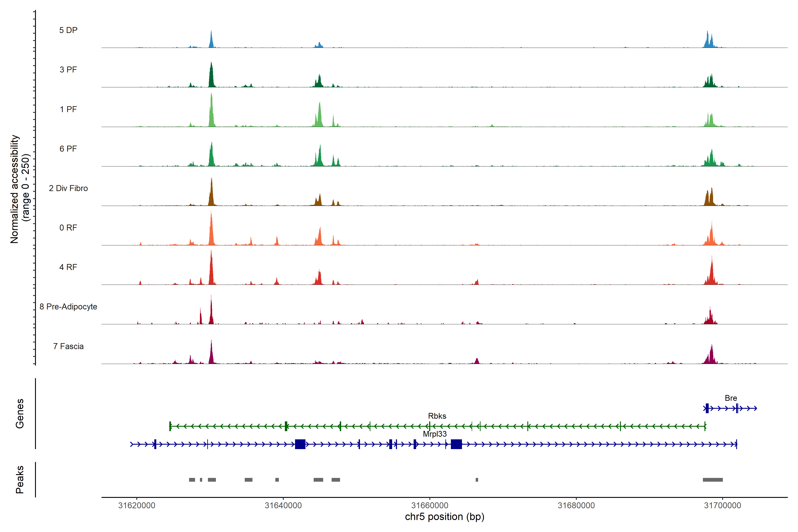Click the Peaks panel label

[20, 479]
